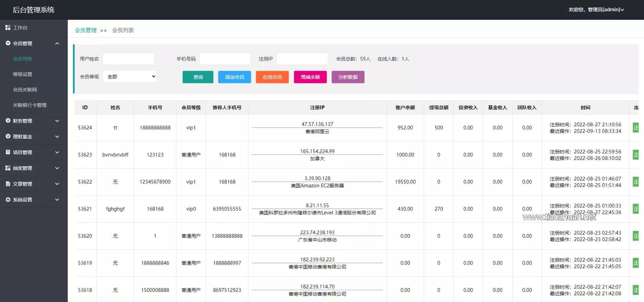Click the 文章管理 document icon

(x=8, y=184)
